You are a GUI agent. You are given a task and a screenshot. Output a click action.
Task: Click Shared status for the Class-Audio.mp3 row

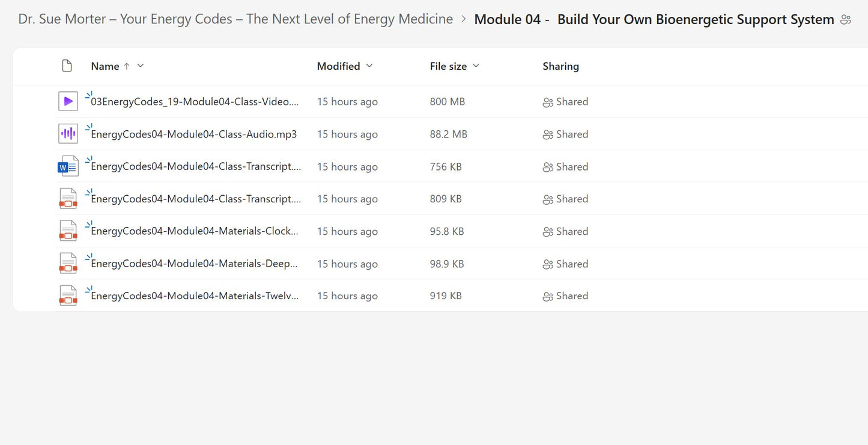click(565, 135)
